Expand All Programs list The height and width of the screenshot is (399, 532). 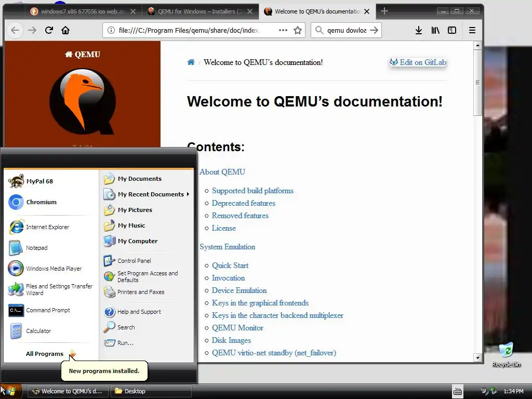click(x=50, y=353)
